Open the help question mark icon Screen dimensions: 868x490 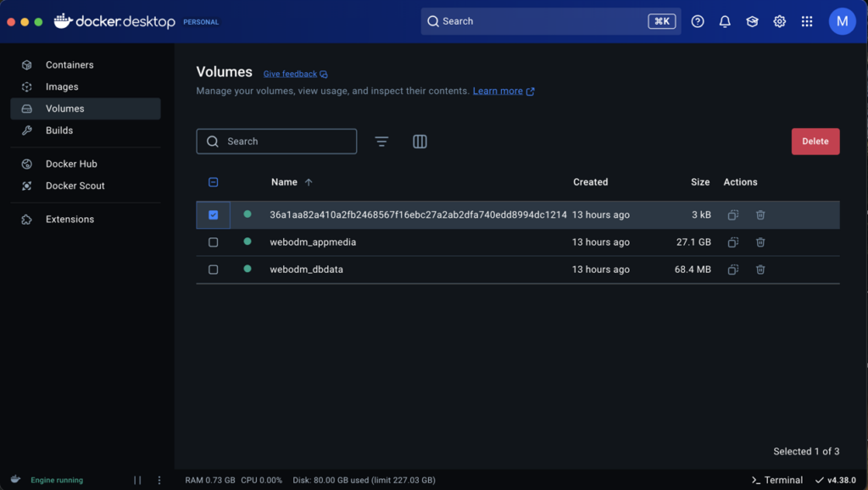[698, 21]
